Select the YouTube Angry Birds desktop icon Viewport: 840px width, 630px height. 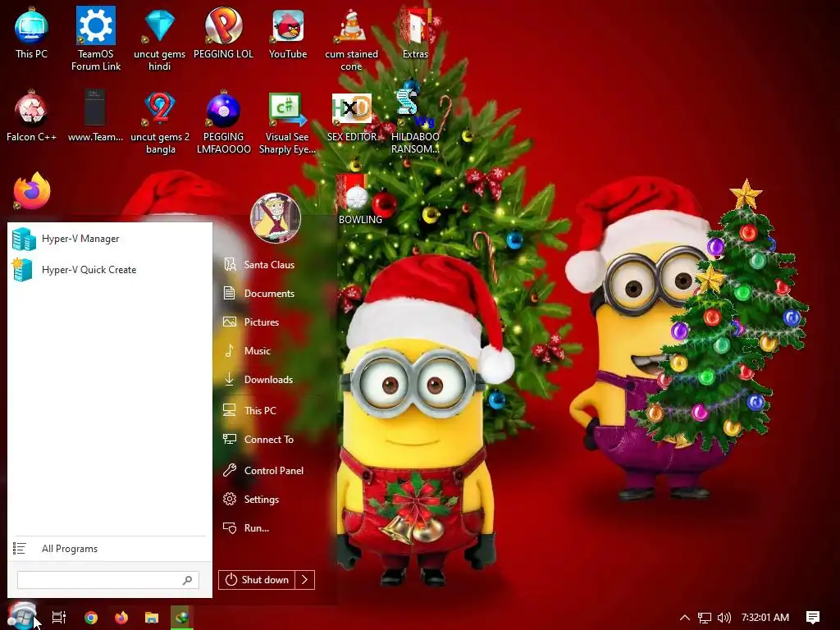coord(288,32)
